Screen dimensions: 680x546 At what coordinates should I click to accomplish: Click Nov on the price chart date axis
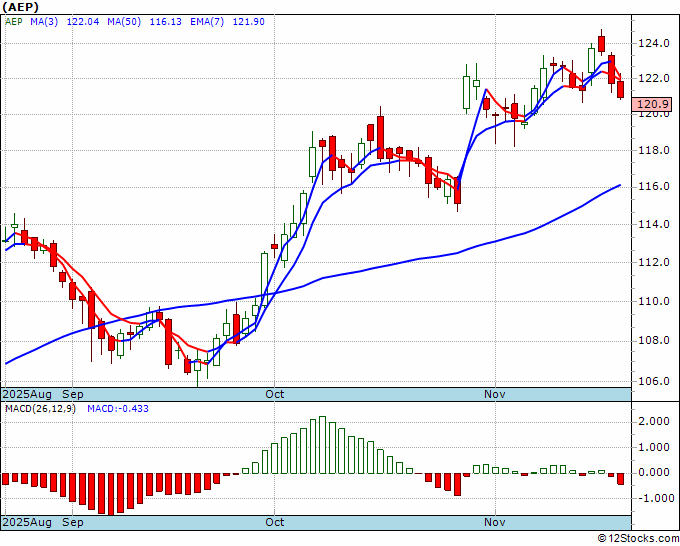click(x=495, y=394)
